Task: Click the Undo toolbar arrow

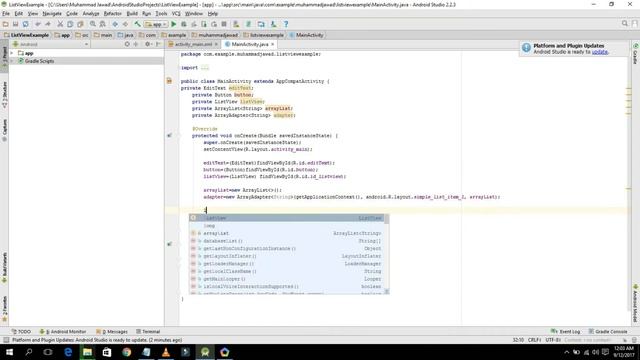Action: (x=38, y=24)
